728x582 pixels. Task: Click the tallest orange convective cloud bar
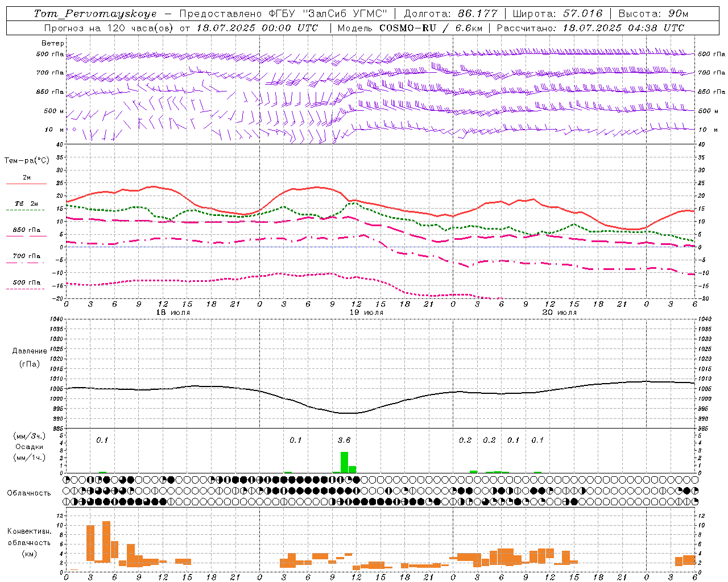(106, 542)
